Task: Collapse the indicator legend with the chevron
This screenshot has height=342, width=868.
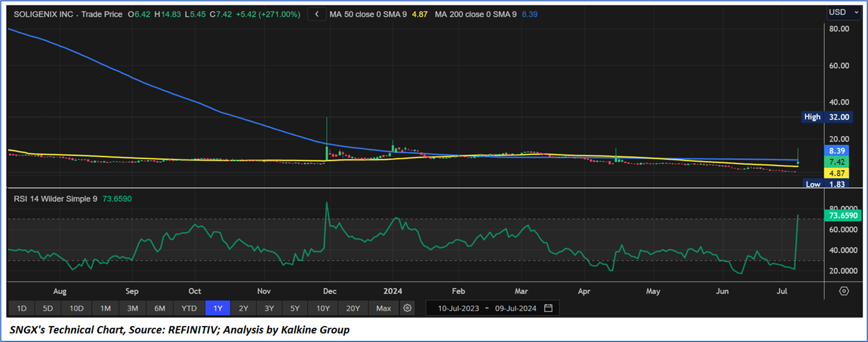Action: pyautogui.click(x=317, y=14)
